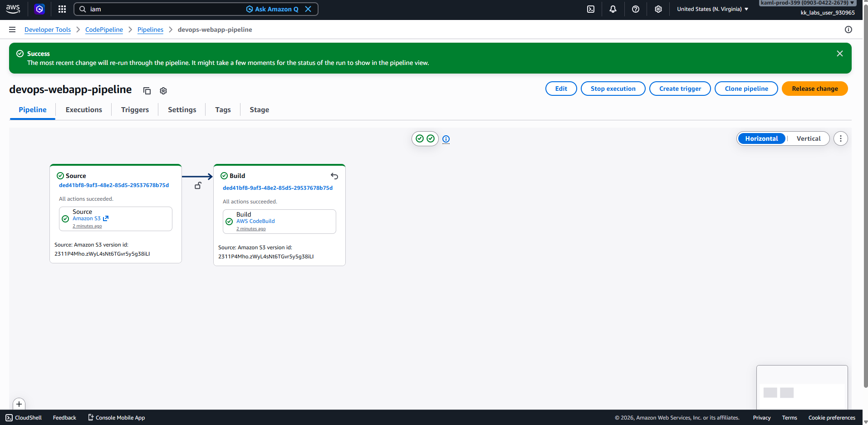Open CloudShell from the footer bar
The image size is (868, 425).
pyautogui.click(x=24, y=417)
